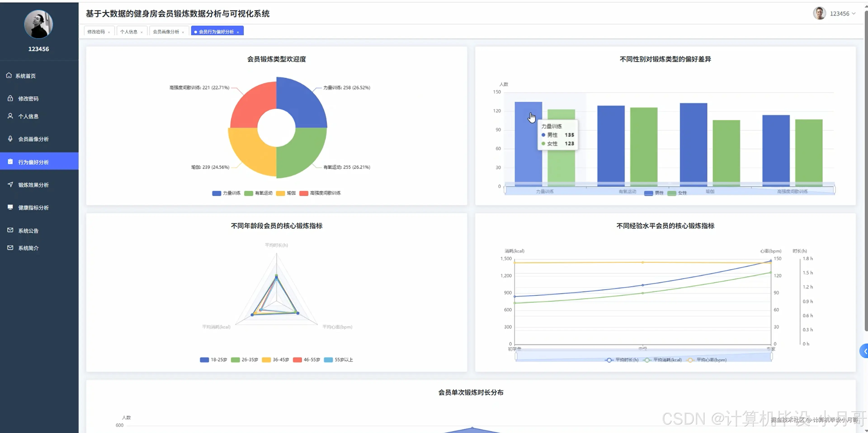Close the 会员行为偏好分析 tab
The width and height of the screenshot is (868, 433).
pyautogui.click(x=238, y=32)
